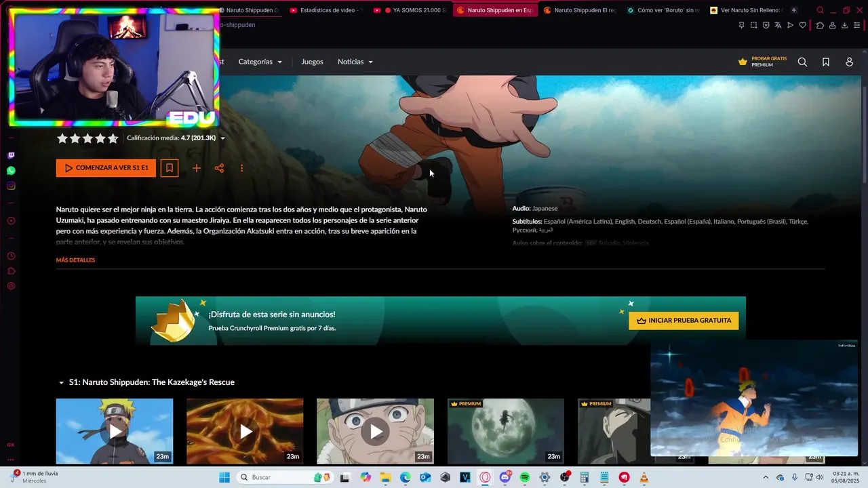Open the Crunchyroll account profile icon

click(x=849, y=62)
